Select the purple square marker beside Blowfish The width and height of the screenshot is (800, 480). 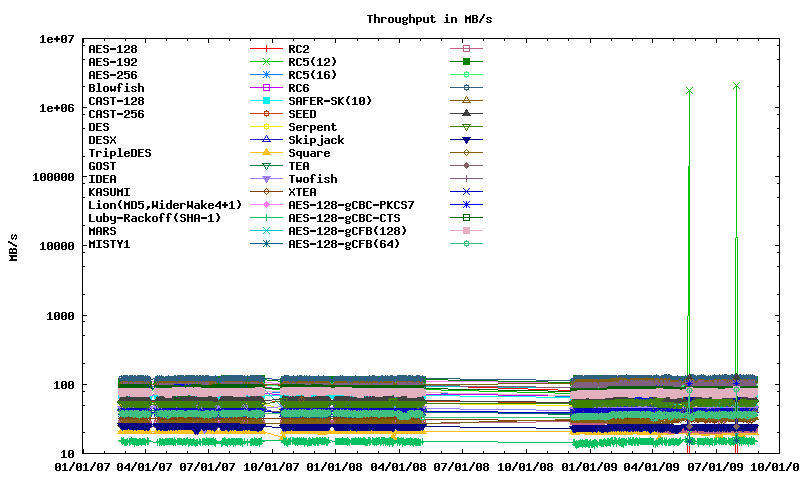(x=266, y=87)
